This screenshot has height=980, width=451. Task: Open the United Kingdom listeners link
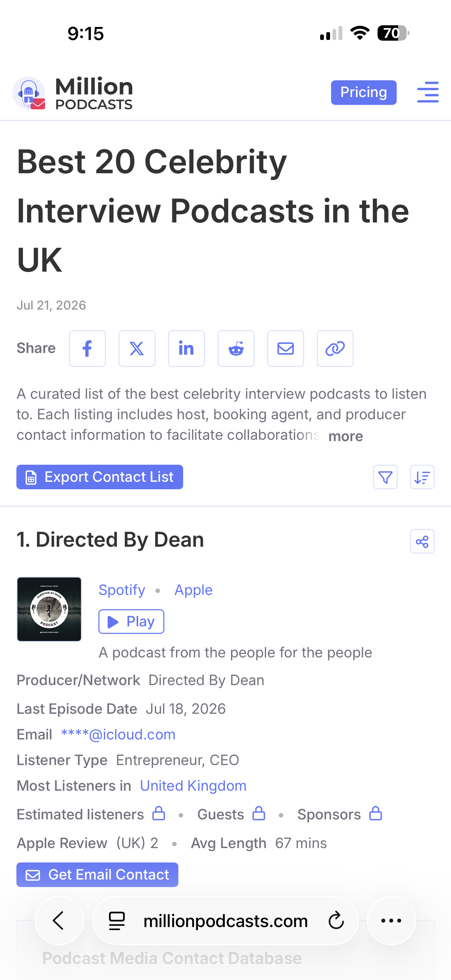point(193,786)
